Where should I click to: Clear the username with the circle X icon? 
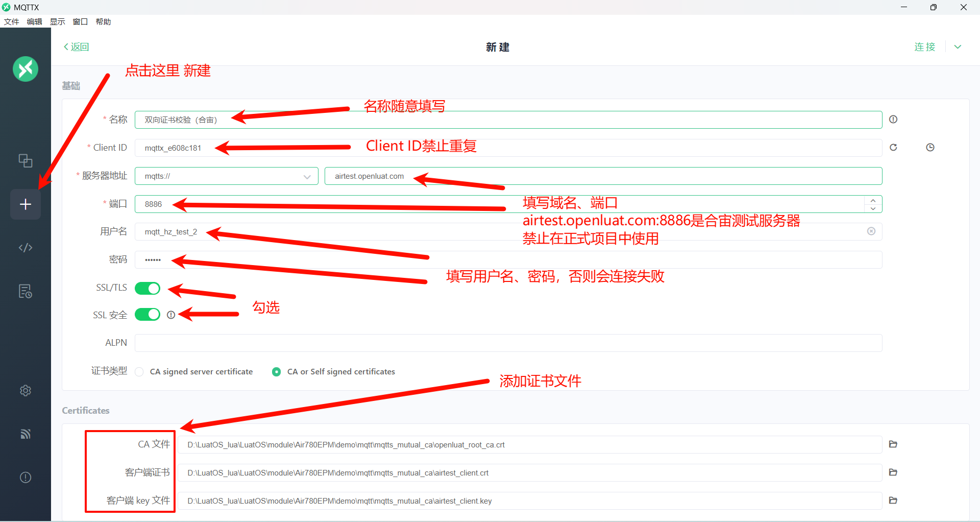pos(871,231)
